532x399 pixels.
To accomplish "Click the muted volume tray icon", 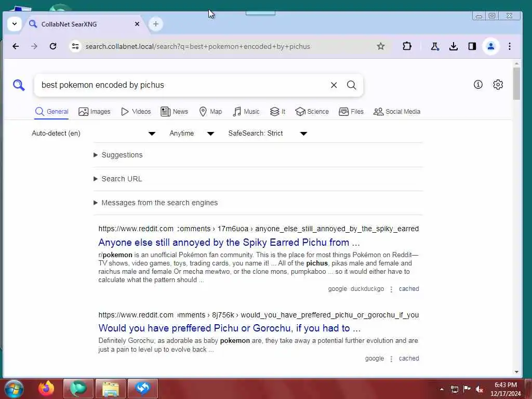I will tap(480, 389).
